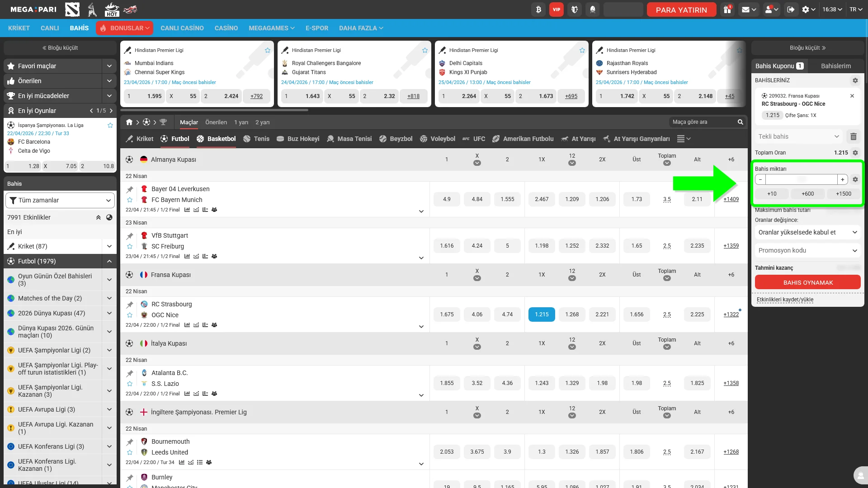Click the Maça göre ara search field
This screenshot has height=488, width=868.
(702, 122)
